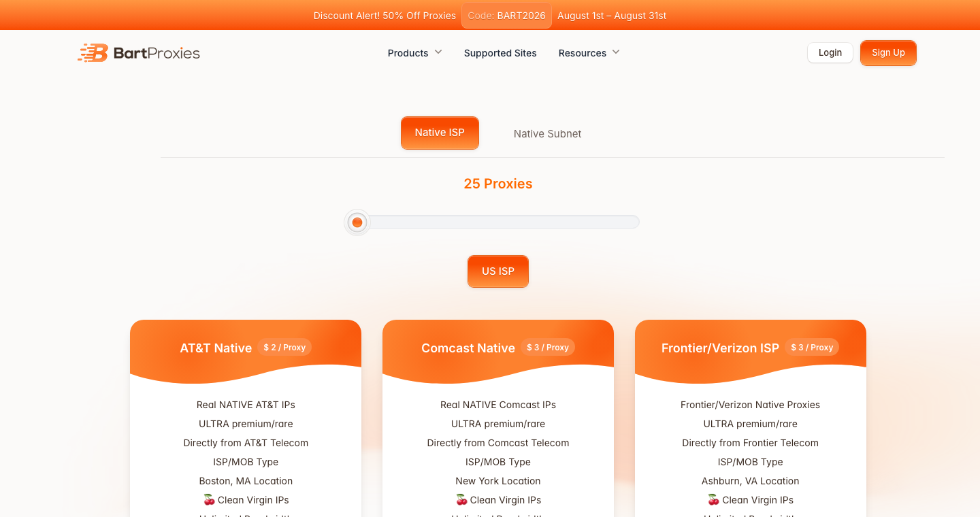Screen dimensions: 980x517
Task: Click "ISP/MOB Type" in Comcast card
Action: tap(498, 462)
